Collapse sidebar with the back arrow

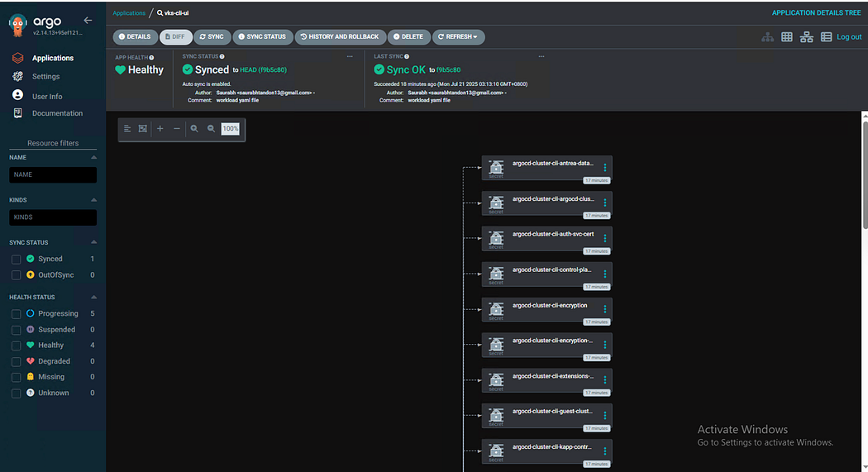coord(88,20)
